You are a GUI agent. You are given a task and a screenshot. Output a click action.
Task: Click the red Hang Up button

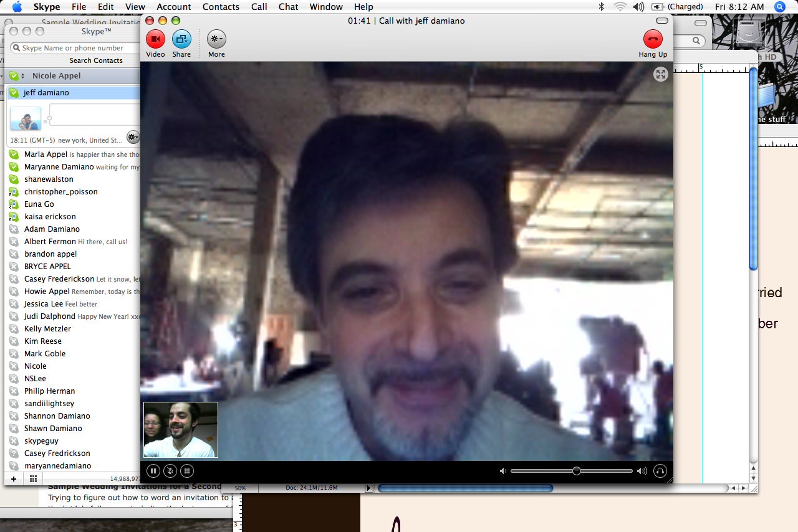[x=653, y=39]
